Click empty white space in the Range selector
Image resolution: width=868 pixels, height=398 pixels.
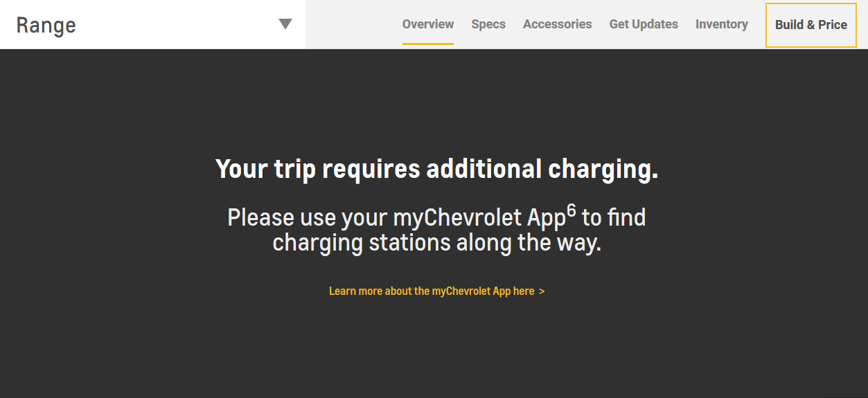click(x=173, y=25)
